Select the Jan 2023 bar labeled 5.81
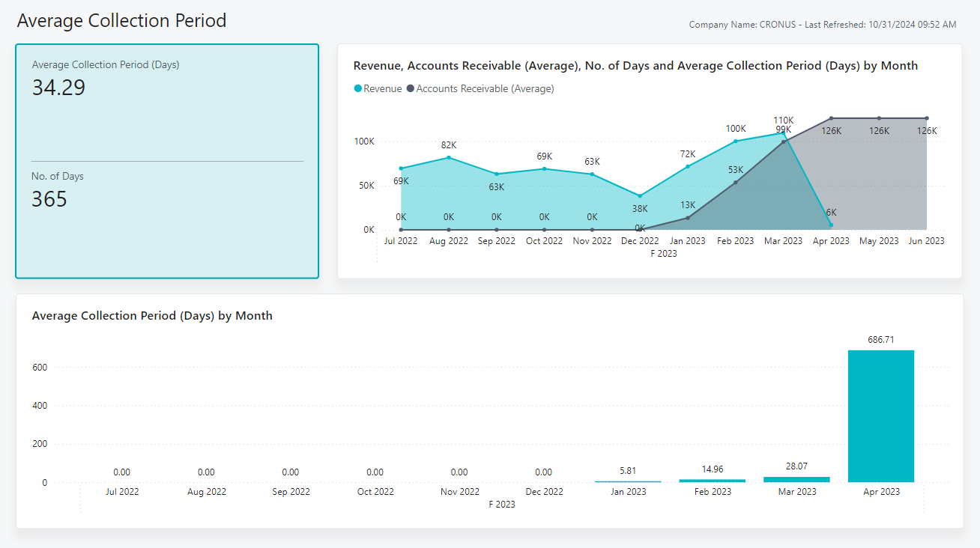Image resolution: width=980 pixels, height=548 pixels. click(628, 481)
